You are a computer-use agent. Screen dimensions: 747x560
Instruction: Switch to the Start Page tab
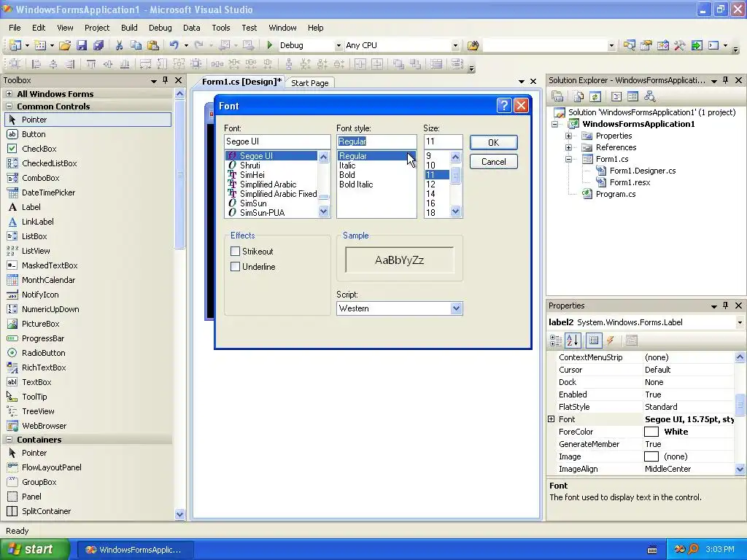coord(309,83)
